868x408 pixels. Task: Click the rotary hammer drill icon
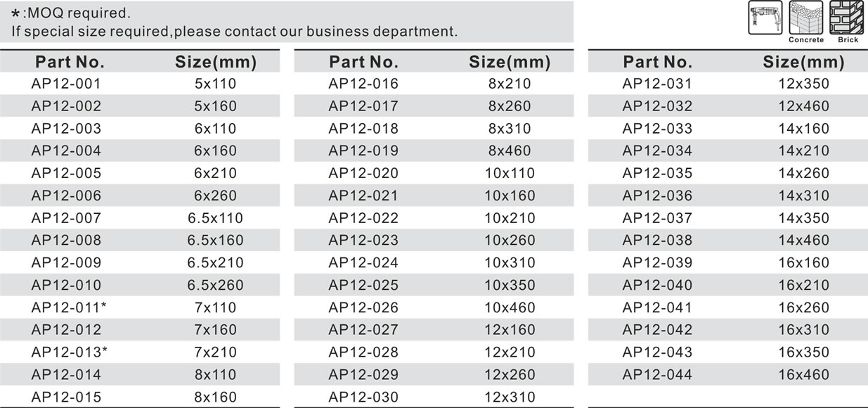pyautogui.click(x=764, y=18)
